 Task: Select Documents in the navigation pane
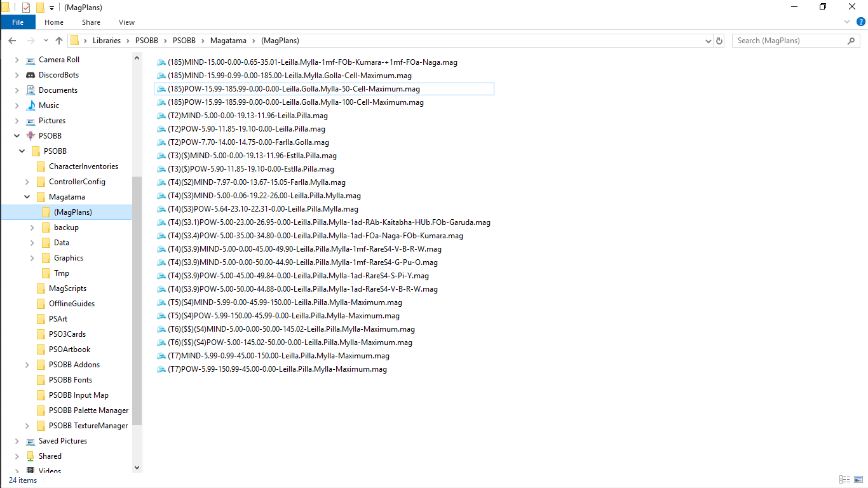[58, 90]
